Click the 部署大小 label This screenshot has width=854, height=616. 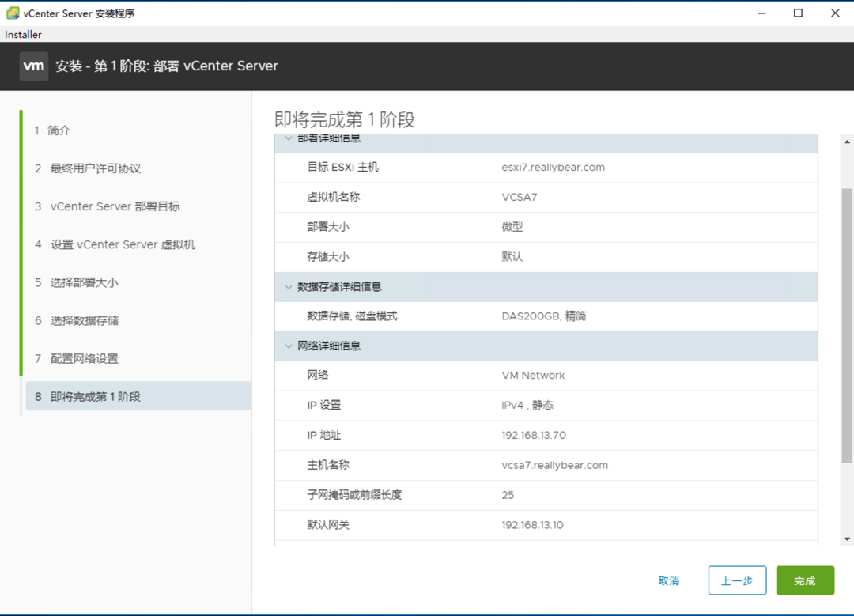tap(328, 227)
